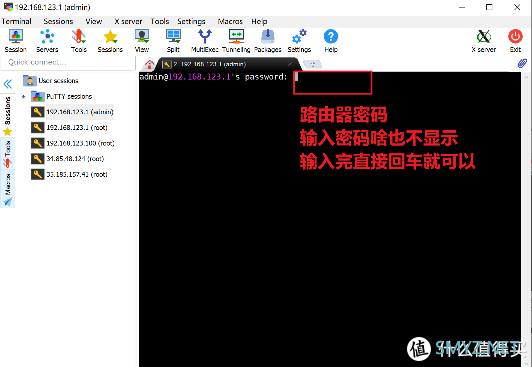Select the Tools sidebar tab
Screen dimensions: 532x367
click(7, 154)
